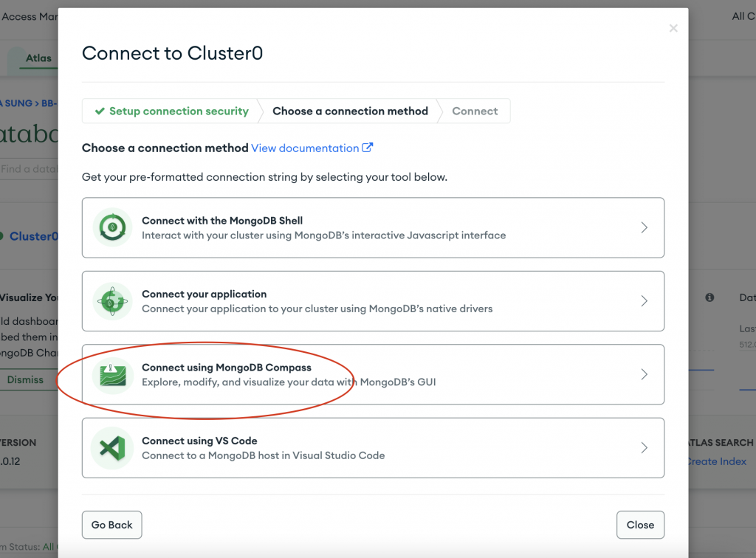Image resolution: width=756 pixels, height=558 pixels.
Task: Click the Connect to Cluster0 heading
Action: (172, 53)
